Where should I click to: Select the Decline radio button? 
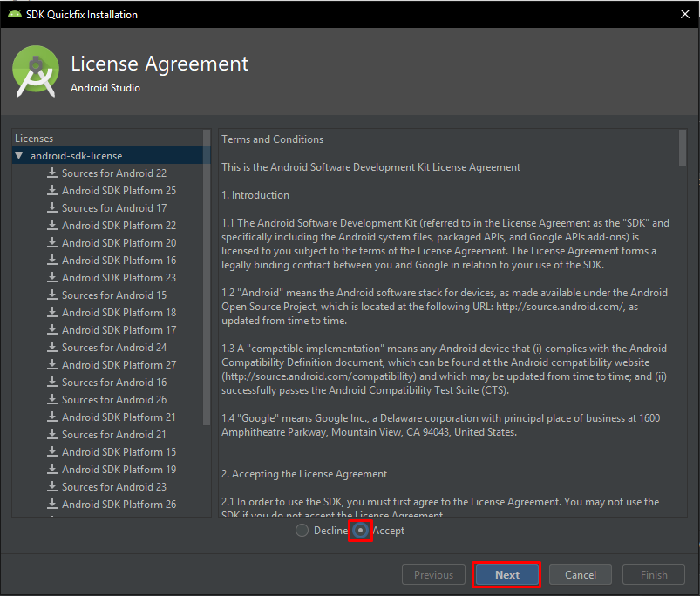302,531
